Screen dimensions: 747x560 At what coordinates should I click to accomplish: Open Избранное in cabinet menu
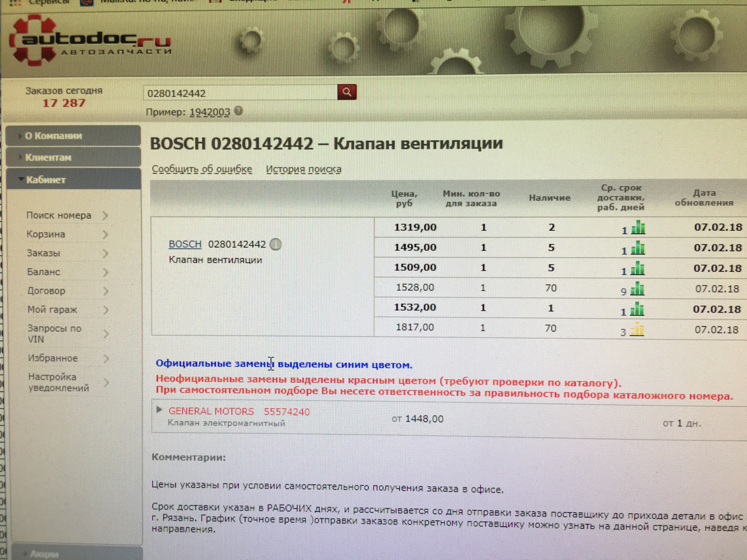[x=53, y=358]
